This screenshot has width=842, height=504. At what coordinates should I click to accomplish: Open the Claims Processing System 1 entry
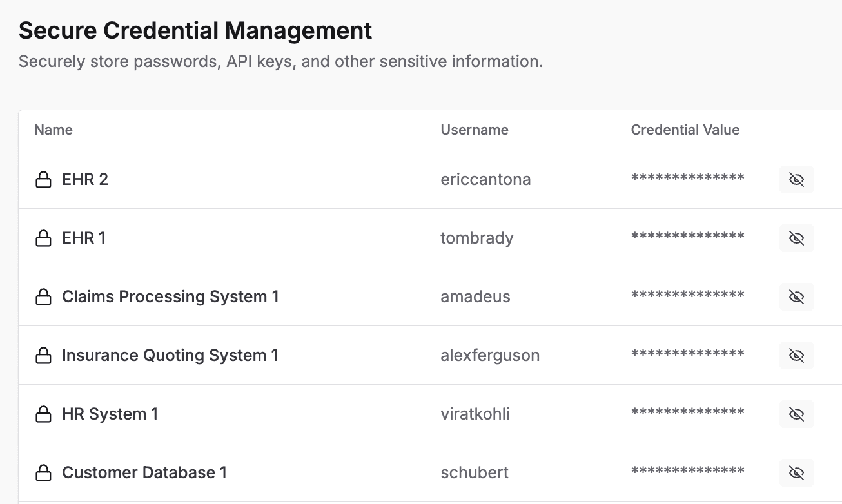170,297
